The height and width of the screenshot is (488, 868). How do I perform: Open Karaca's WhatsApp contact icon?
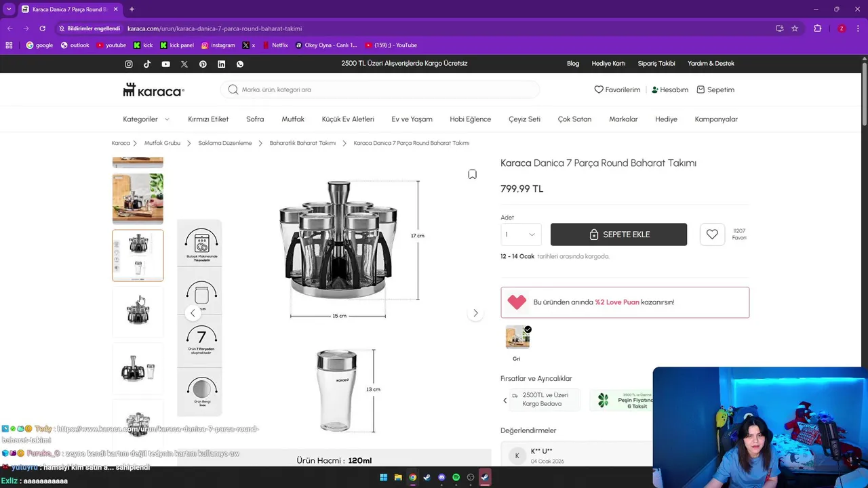pyautogui.click(x=239, y=64)
